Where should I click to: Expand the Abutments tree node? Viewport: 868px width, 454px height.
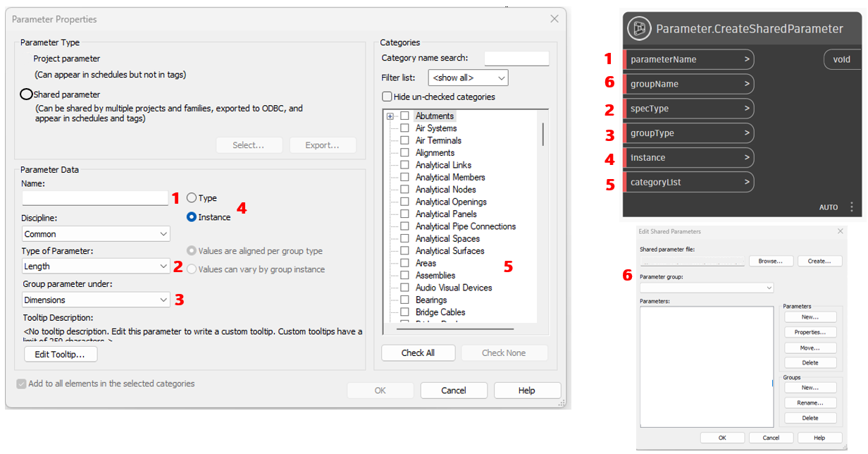(x=390, y=116)
